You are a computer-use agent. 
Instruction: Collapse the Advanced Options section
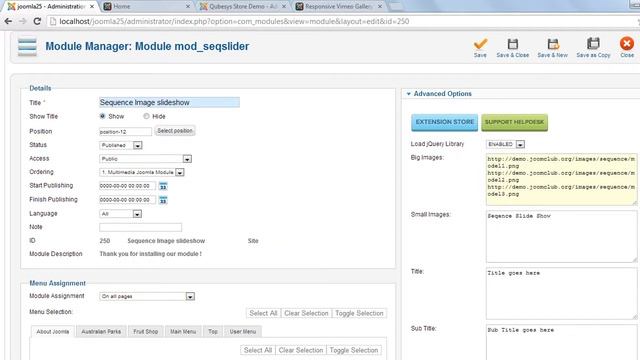tap(409, 94)
